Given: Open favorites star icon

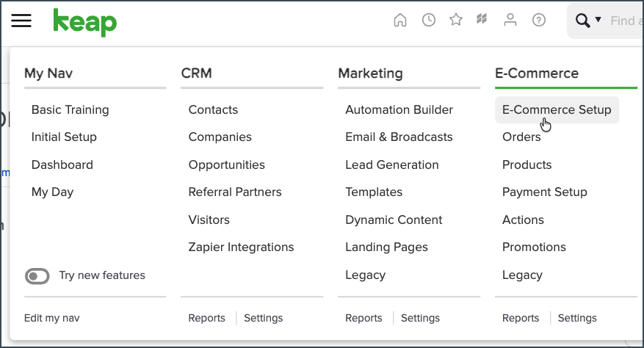Looking at the screenshot, I should point(456,19).
